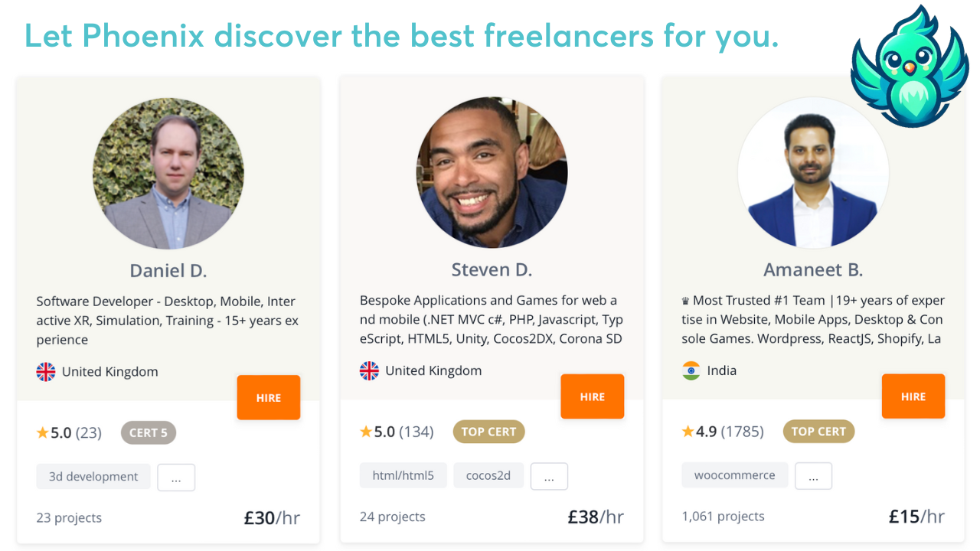Expand more skills on Steven D.'s card
This screenshot has width=980, height=551.
click(549, 476)
